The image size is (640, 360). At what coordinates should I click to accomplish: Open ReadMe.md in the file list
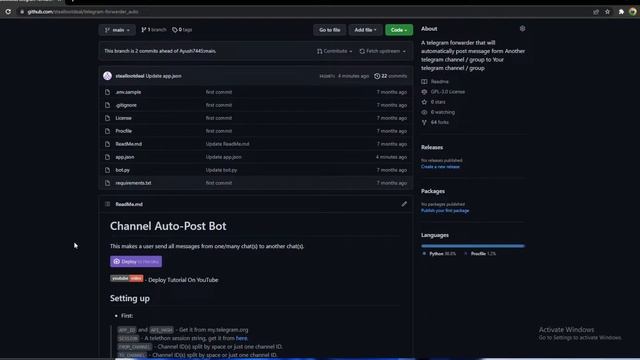click(129, 144)
